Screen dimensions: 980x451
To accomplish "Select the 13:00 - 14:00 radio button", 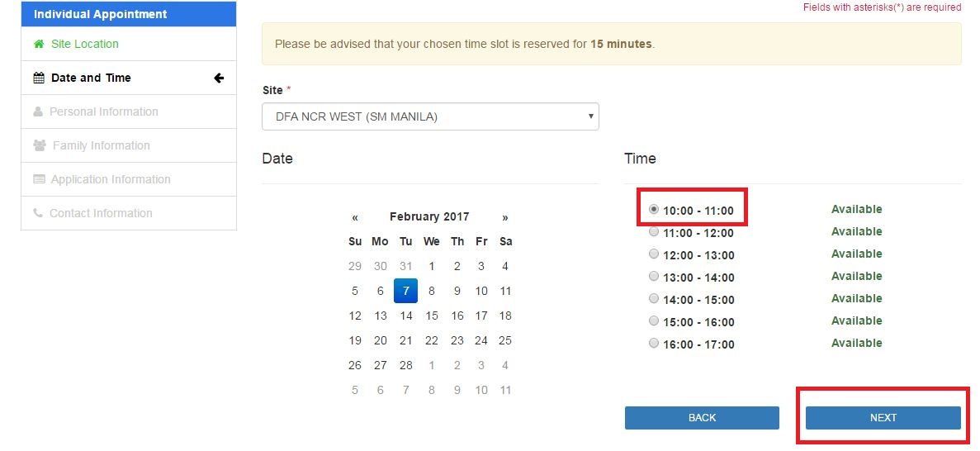I will (654, 277).
